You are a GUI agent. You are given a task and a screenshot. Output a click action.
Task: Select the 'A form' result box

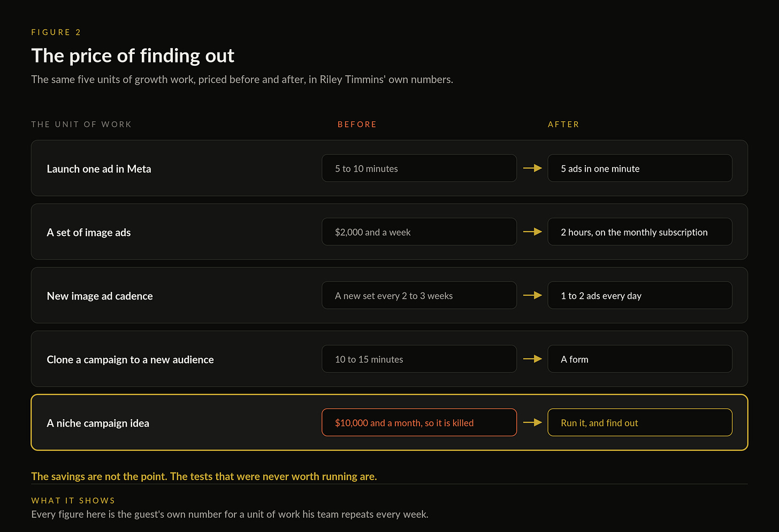click(640, 359)
